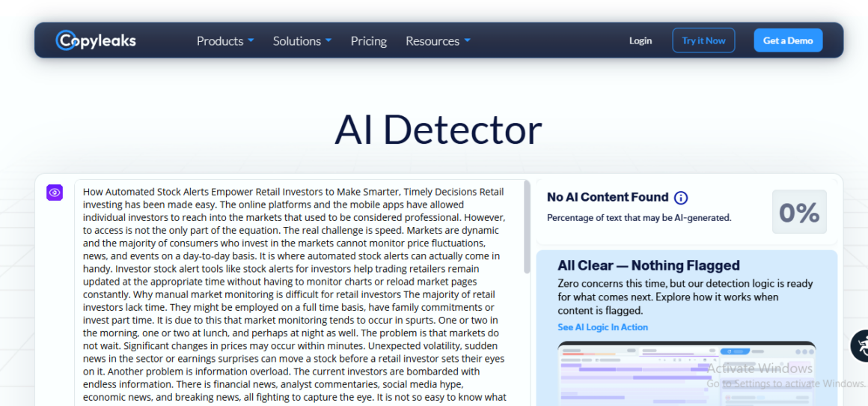Open the AI Logic preview thumbnail
This screenshot has width=868, height=406.
click(686, 374)
